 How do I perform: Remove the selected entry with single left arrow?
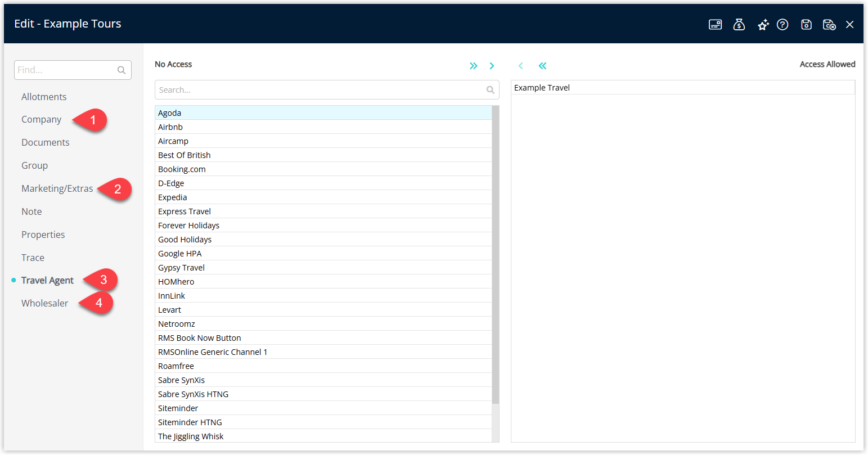(521, 66)
